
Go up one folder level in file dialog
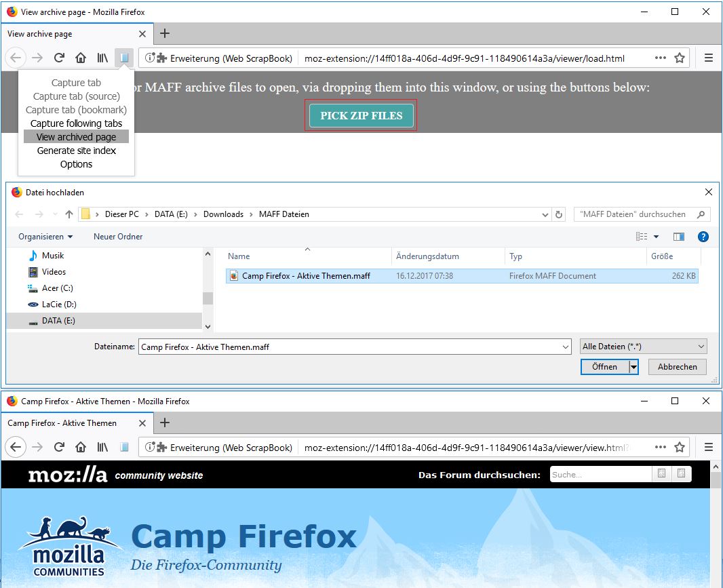tap(69, 214)
